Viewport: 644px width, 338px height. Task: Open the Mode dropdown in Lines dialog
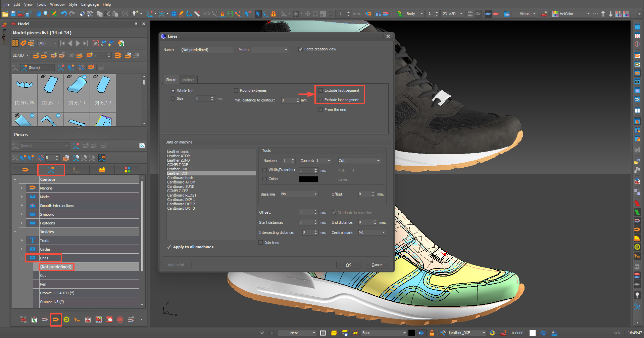tap(270, 50)
